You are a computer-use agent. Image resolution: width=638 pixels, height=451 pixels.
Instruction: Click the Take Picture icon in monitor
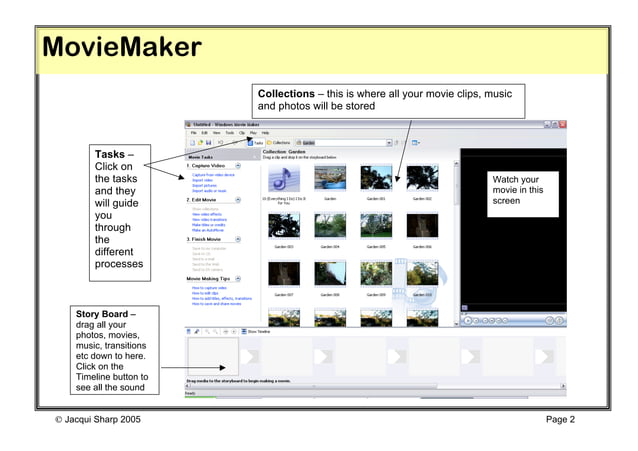559,321
